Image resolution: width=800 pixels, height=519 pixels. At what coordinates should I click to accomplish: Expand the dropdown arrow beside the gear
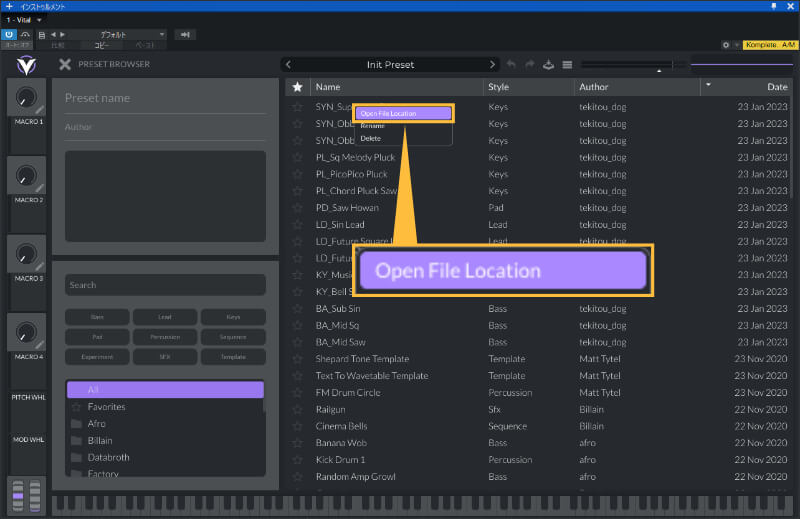(736, 45)
